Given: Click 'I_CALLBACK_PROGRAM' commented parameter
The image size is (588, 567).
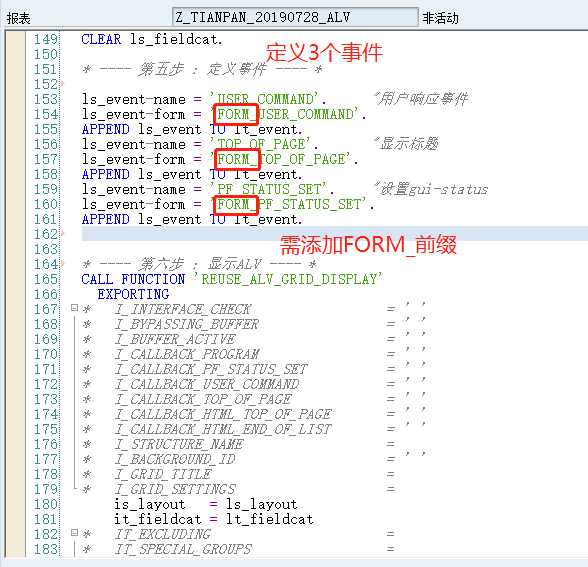Looking at the screenshot, I should tap(187, 354).
